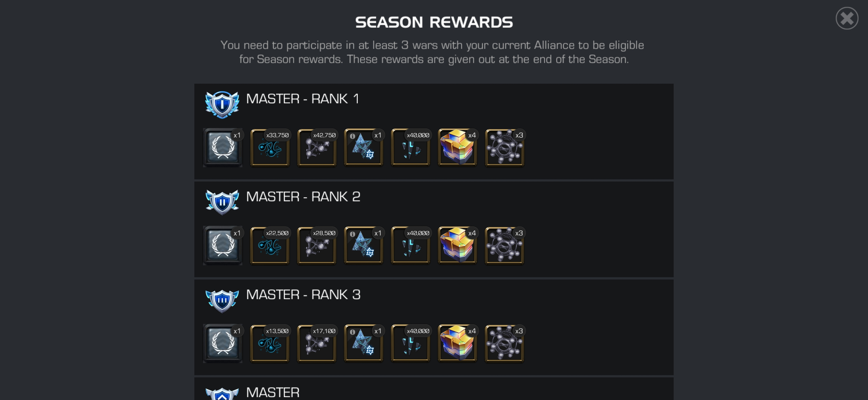The height and width of the screenshot is (400, 868).
Task: Select the x40,000 reward in Master Rank 1
Action: (x=410, y=147)
